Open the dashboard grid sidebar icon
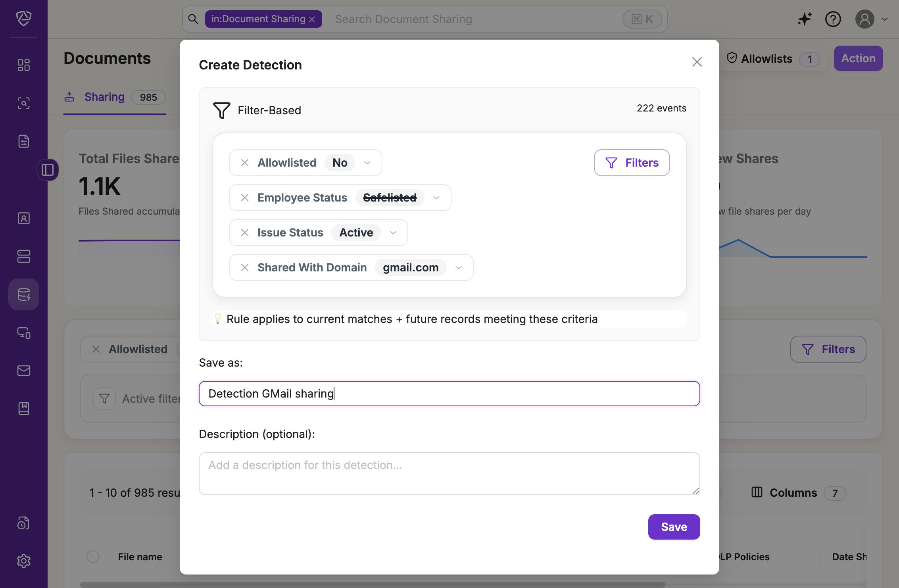This screenshot has width=899, height=588. click(x=24, y=65)
